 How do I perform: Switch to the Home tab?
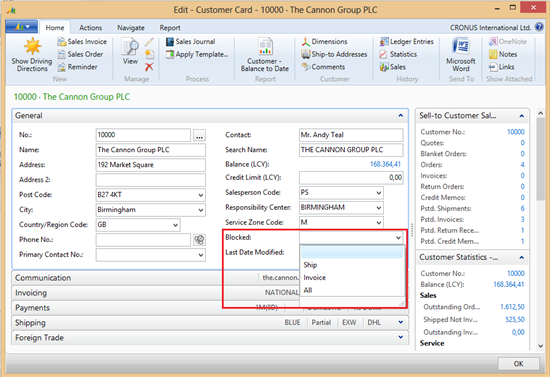coord(55,28)
